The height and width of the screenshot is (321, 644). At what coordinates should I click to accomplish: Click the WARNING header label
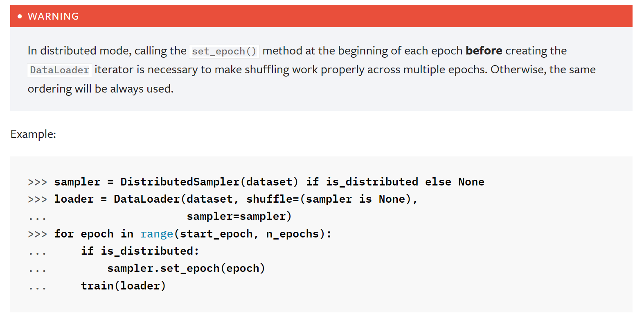click(x=53, y=16)
